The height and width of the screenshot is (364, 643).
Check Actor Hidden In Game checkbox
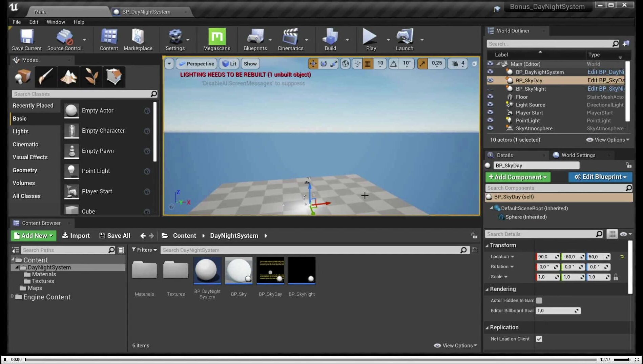[539, 300]
